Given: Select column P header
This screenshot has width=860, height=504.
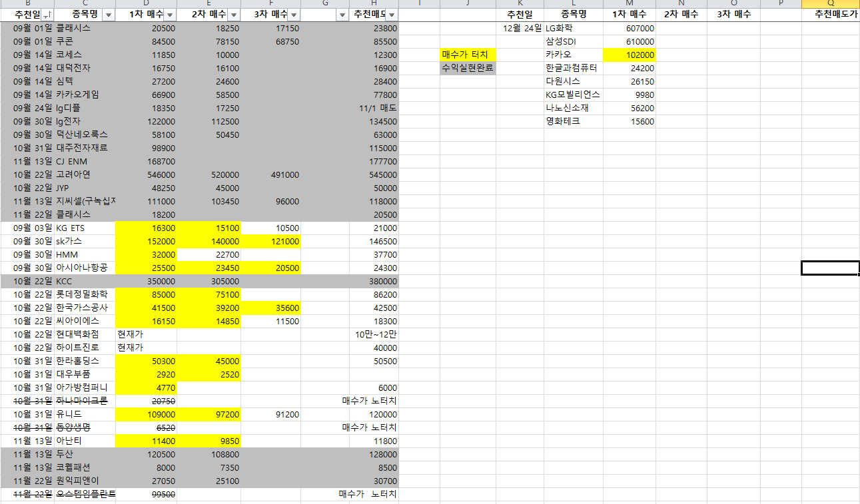Looking at the screenshot, I should pyautogui.click(x=780, y=3).
